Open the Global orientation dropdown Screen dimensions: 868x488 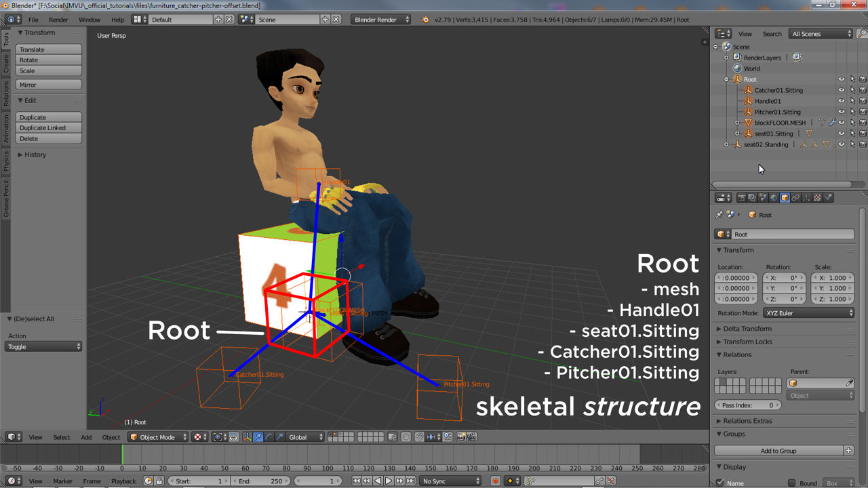point(306,437)
